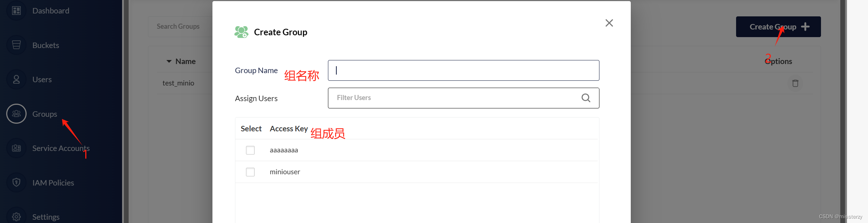Check the aaaaaaaa user checkbox
Screen dimensions: 868x223
click(x=250, y=150)
